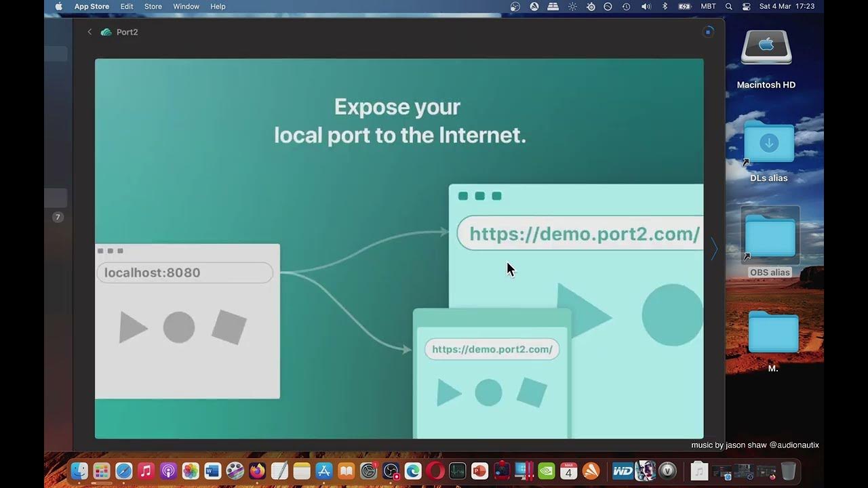This screenshot has width=868, height=488.
Task: Open Trash from the Dock
Action: point(788,470)
